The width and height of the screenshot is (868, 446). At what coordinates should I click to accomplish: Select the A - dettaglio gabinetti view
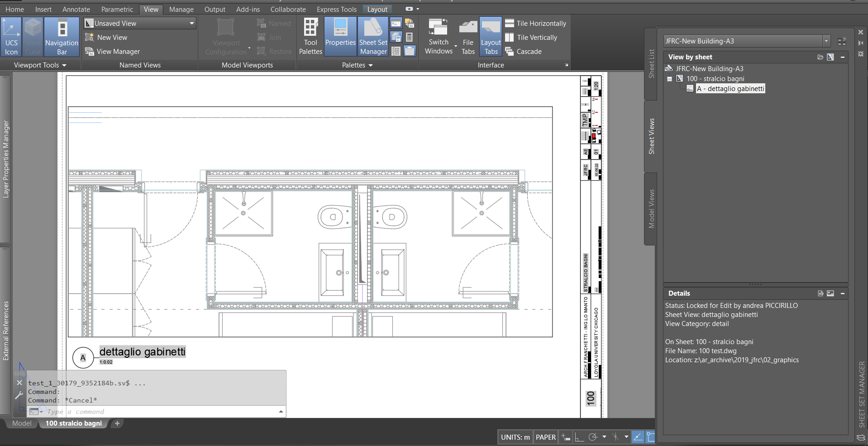point(730,89)
